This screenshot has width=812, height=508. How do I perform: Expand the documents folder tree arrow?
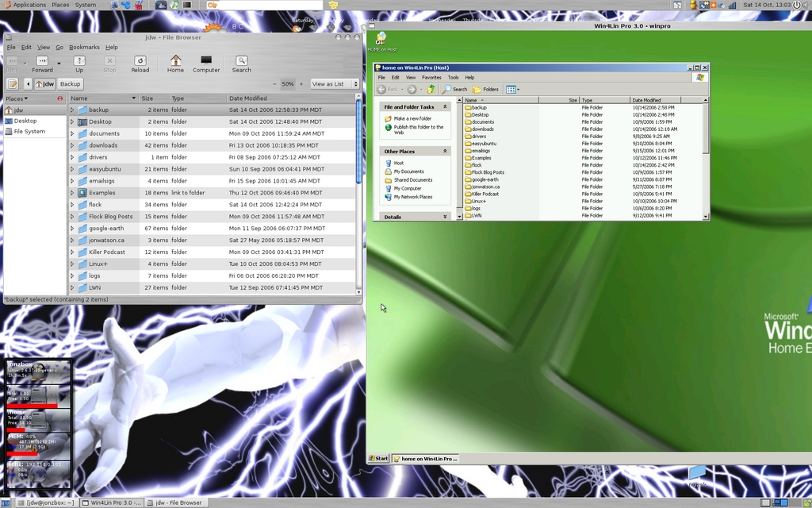click(x=72, y=133)
